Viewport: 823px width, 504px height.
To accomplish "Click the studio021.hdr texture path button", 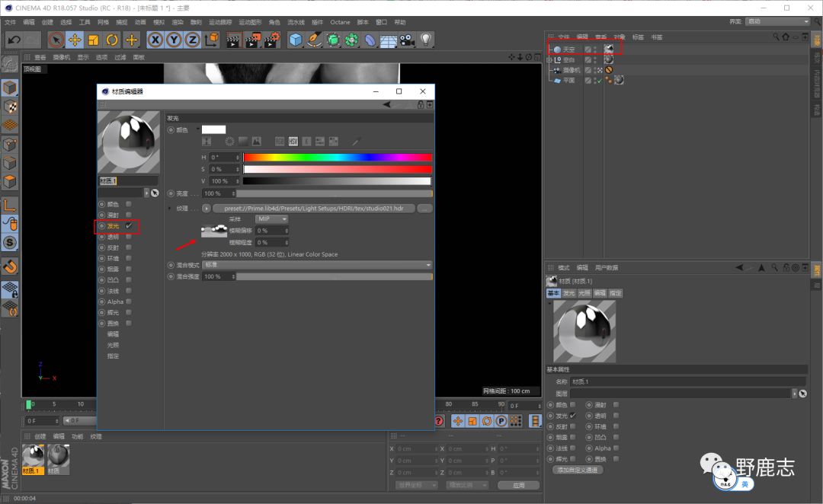I will click(x=314, y=208).
